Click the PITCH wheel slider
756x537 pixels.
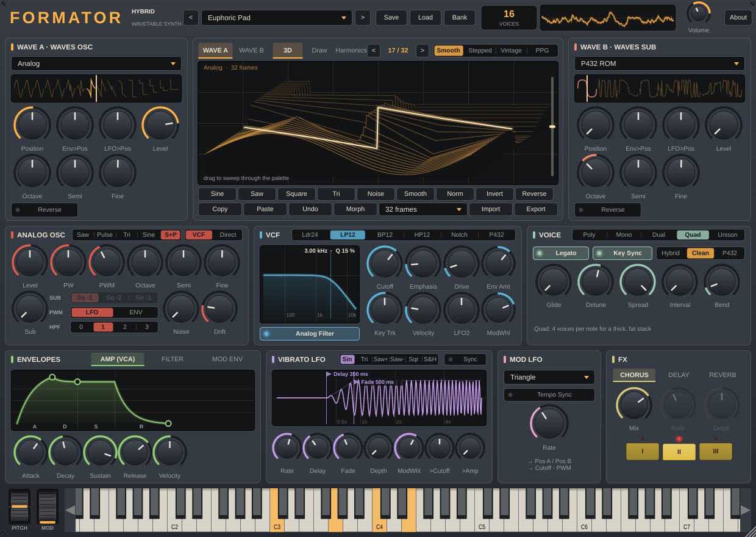tap(20, 506)
